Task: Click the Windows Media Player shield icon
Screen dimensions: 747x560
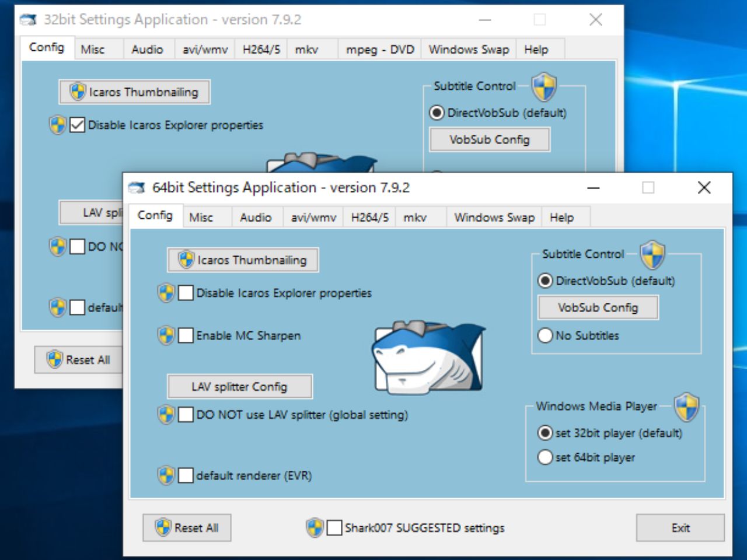Action: (687, 407)
